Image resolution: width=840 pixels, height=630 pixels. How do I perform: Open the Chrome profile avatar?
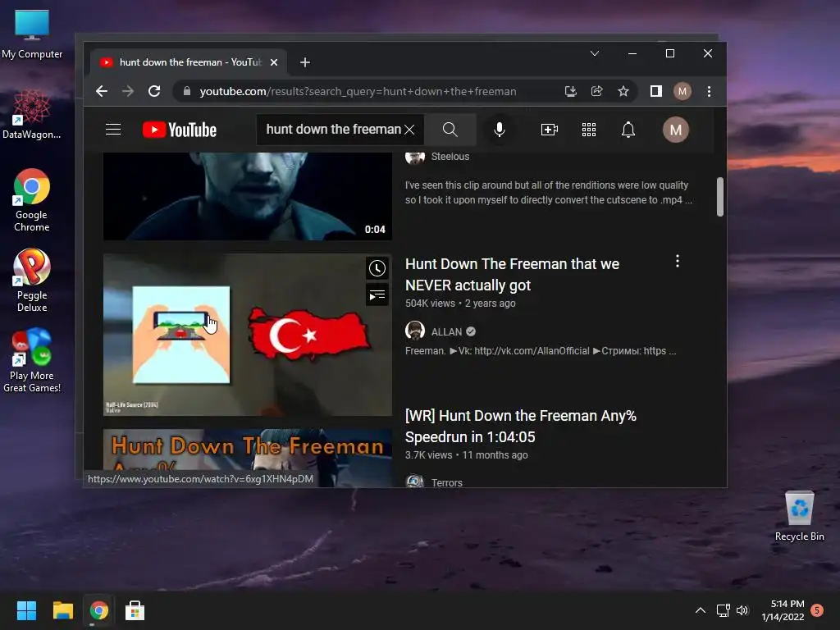tap(682, 92)
